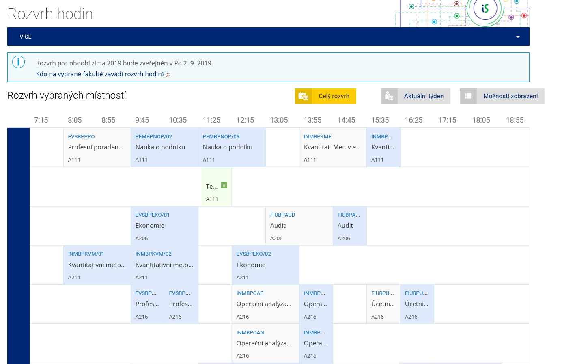Open course INMBPKME link
Screen dimensions: 588x364
(x=317, y=137)
